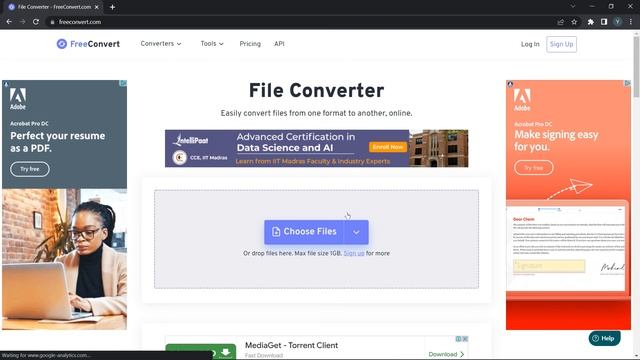Select the File Converter browser tab
640x360 pixels.
53,7
